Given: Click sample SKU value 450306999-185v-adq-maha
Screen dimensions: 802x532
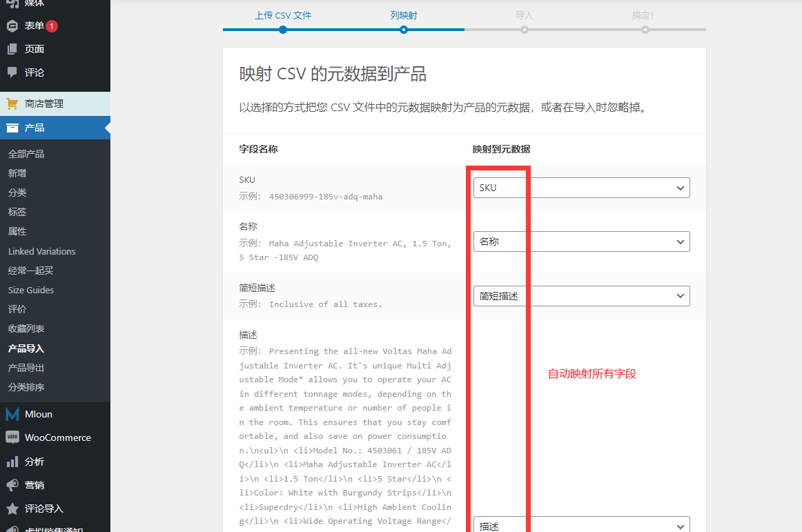Looking at the screenshot, I should pos(326,197).
